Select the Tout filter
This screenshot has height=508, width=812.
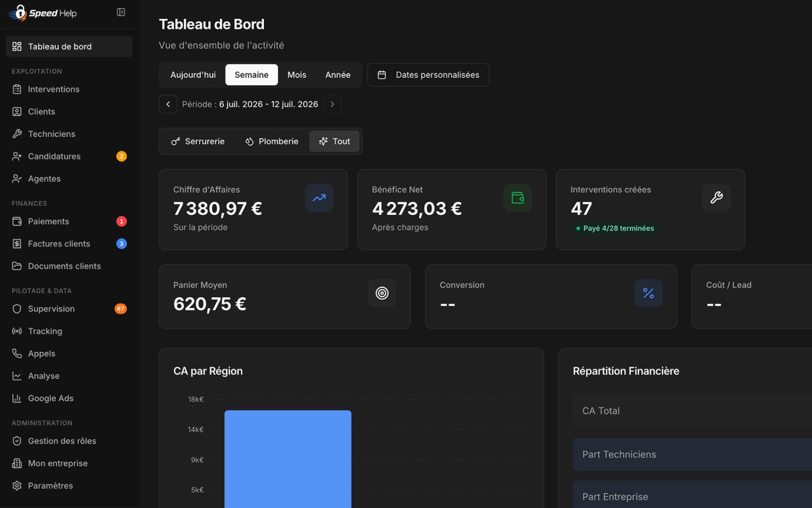click(334, 141)
